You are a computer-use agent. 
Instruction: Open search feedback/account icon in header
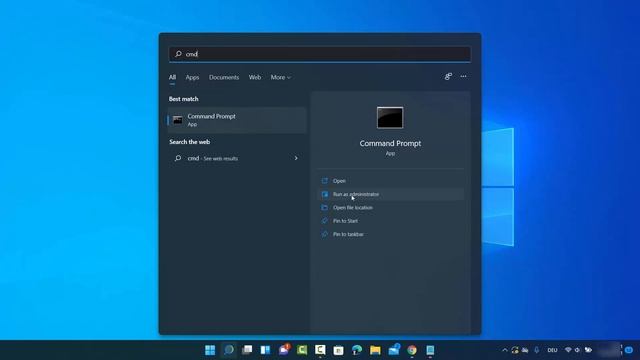448,76
